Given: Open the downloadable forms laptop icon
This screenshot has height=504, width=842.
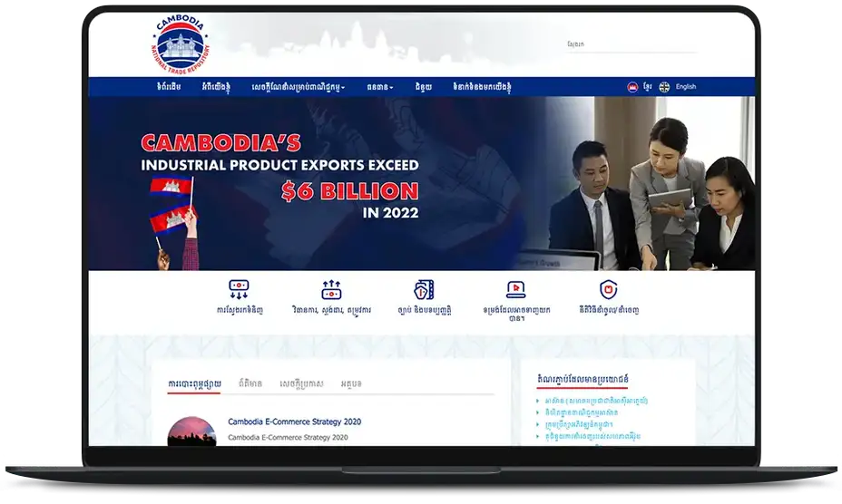Looking at the screenshot, I should pyautogui.click(x=515, y=289).
